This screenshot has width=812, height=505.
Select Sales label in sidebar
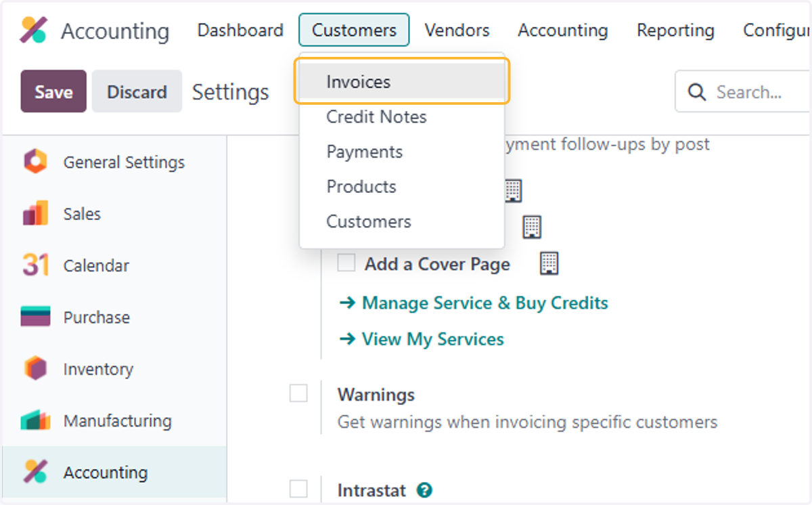[x=82, y=214]
